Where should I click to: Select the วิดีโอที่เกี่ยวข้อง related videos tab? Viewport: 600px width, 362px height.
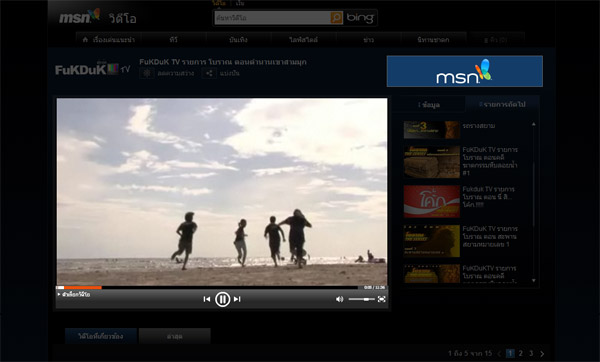(x=101, y=336)
